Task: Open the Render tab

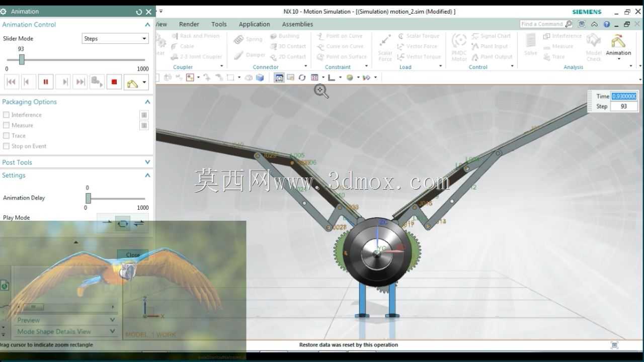Action: pyautogui.click(x=189, y=24)
